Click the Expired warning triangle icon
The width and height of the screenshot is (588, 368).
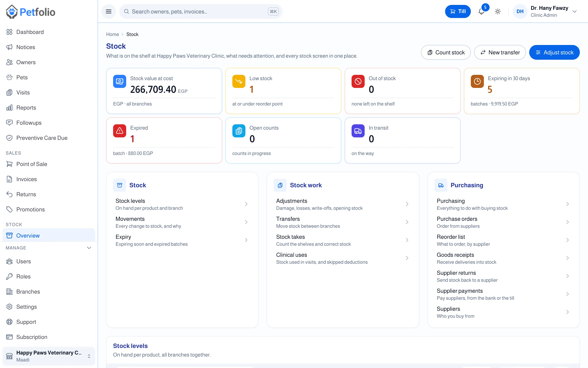120,131
